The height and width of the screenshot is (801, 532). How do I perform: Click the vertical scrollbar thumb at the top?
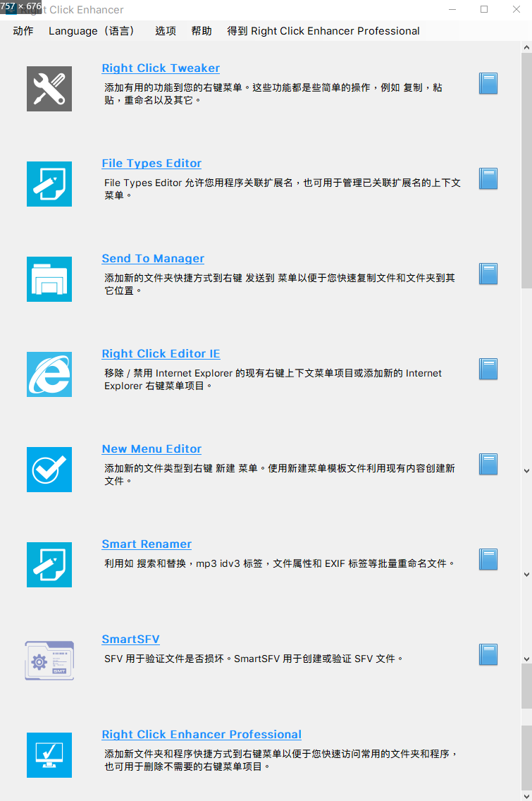click(x=526, y=171)
